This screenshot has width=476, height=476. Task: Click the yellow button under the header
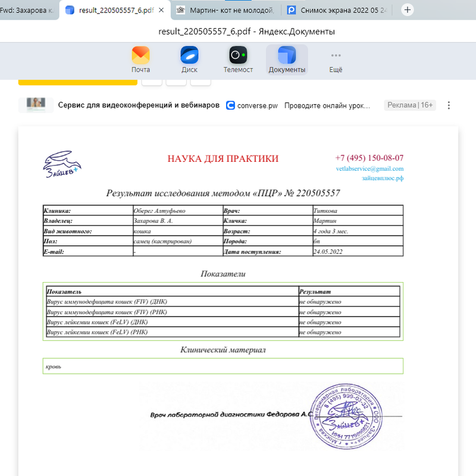[x=78, y=82]
